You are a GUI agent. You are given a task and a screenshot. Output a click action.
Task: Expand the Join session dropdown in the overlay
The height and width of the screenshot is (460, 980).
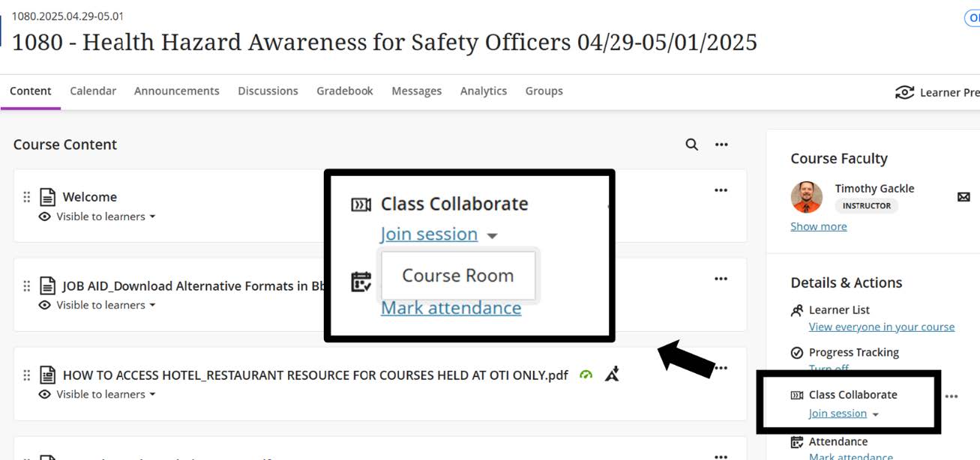point(491,234)
